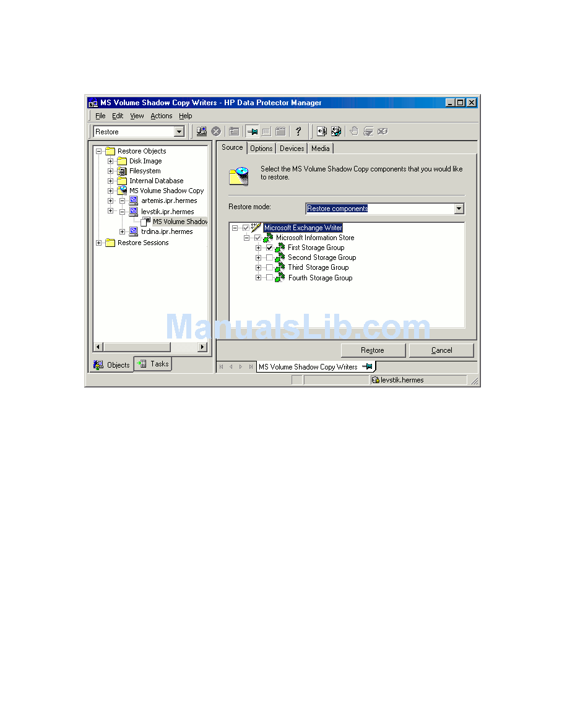Click the network clients toolbar icon
The width and height of the screenshot is (588, 721).
click(201, 131)
